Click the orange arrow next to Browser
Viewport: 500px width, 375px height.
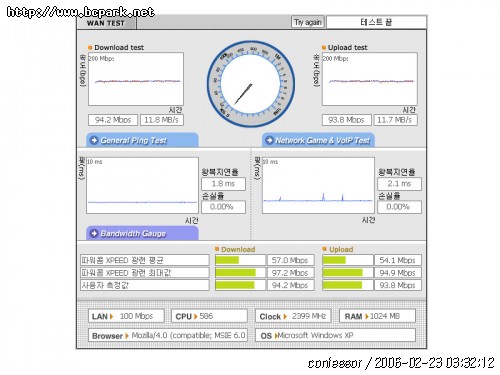[127, 336]
